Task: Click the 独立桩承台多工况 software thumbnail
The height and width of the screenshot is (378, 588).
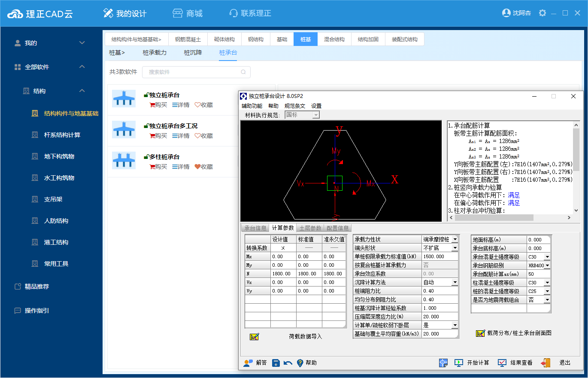Action: (124, 130)
